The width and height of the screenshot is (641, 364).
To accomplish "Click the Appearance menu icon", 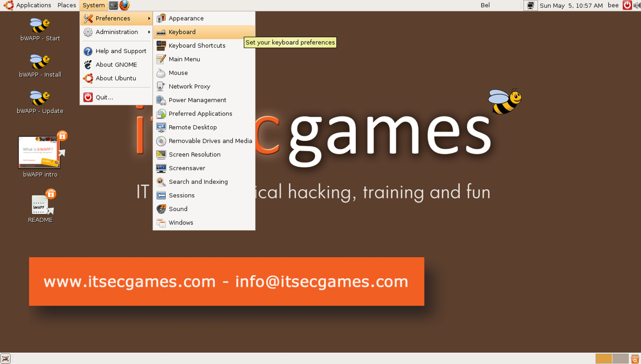I will tap(161, 19).
